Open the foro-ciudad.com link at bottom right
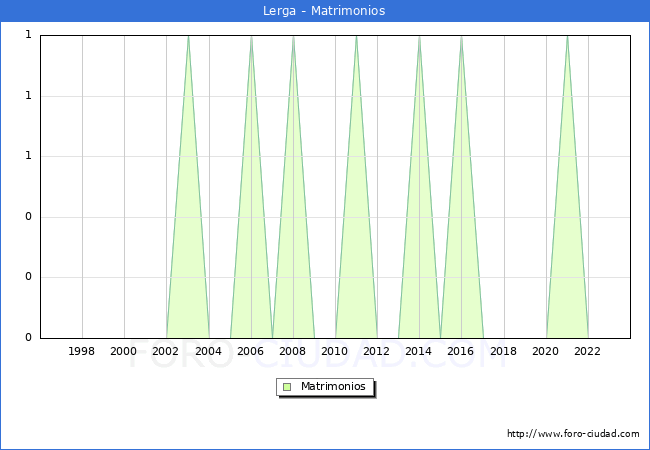 click(573, 434)
